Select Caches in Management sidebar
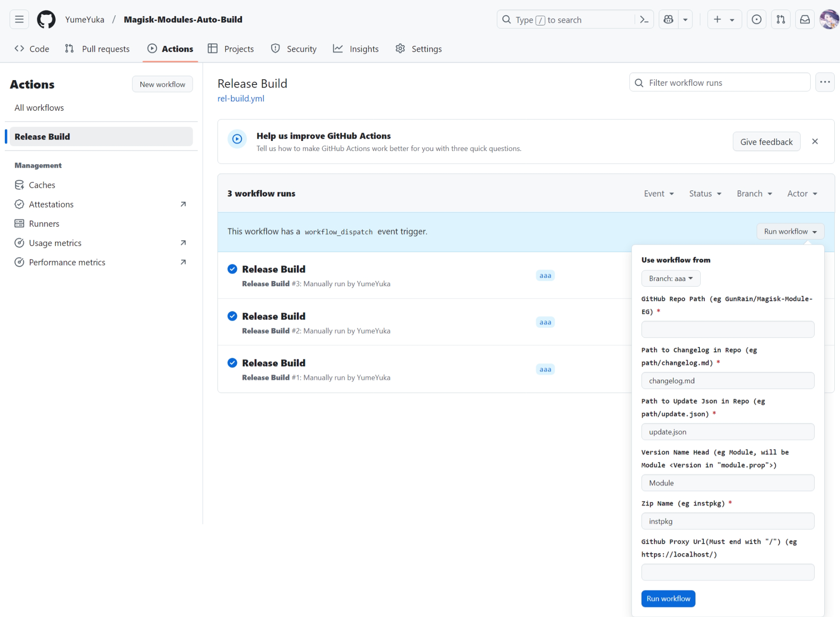The height and width of the screenshot is (617, 840). point(42,185)
